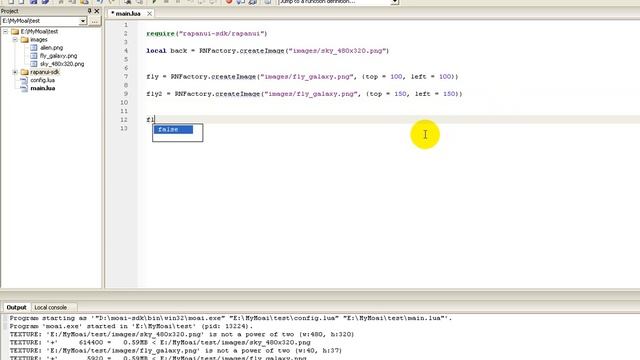Viewport: 640px width, 360px height.
Task: Click 'fly2' variable on line 9
Action: click(x=154, y=94)
